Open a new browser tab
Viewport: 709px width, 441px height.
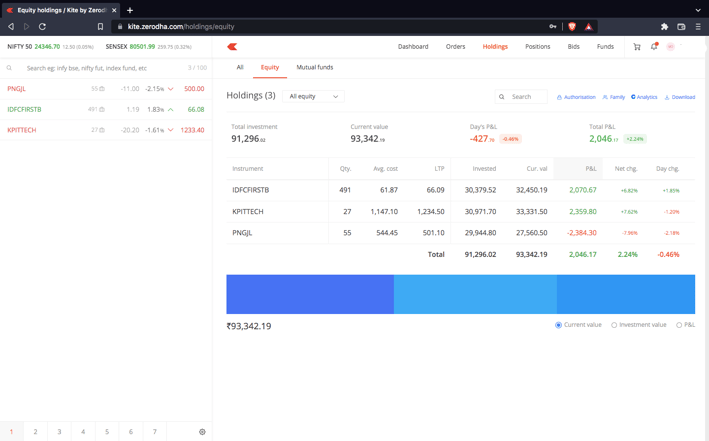(x=130, y=10)
